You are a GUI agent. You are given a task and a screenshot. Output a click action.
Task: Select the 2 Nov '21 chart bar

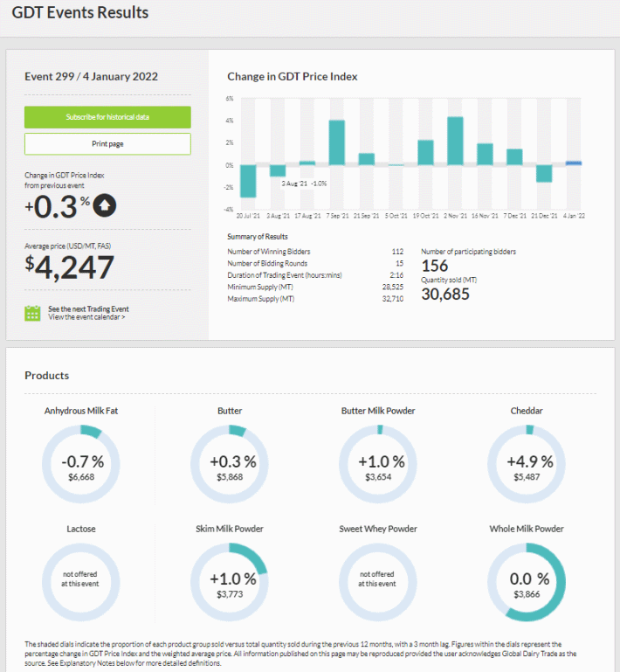[x=455, y=141]
